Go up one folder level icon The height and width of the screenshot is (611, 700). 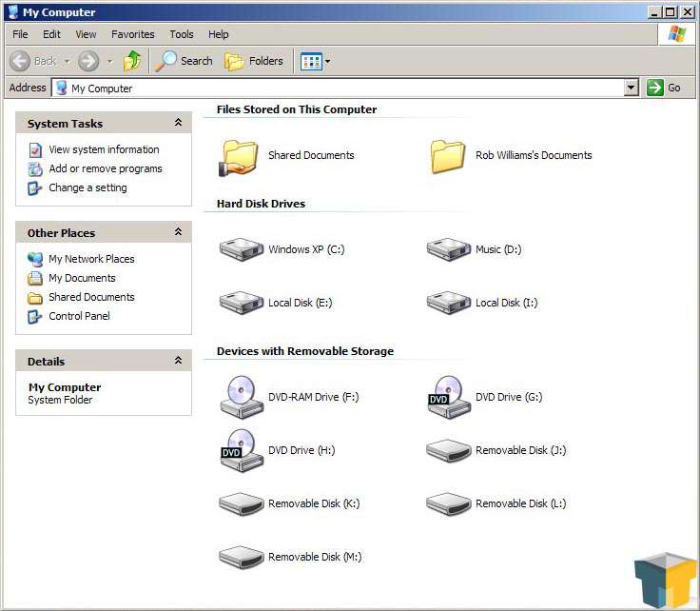coord(131,61)
